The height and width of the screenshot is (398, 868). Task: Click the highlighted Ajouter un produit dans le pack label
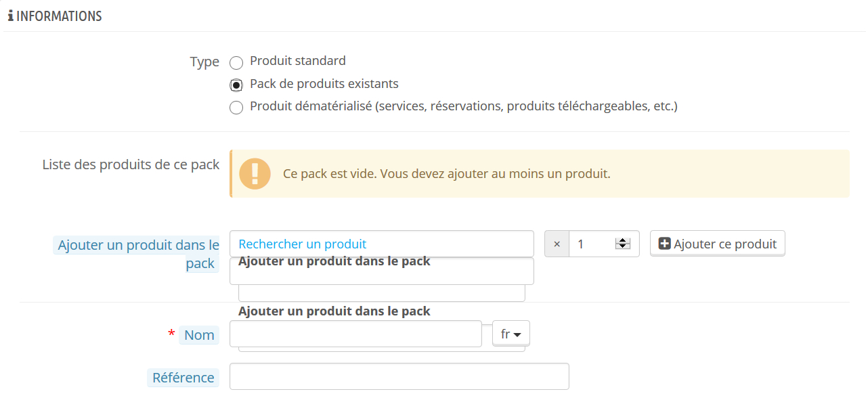pos(137,255)
